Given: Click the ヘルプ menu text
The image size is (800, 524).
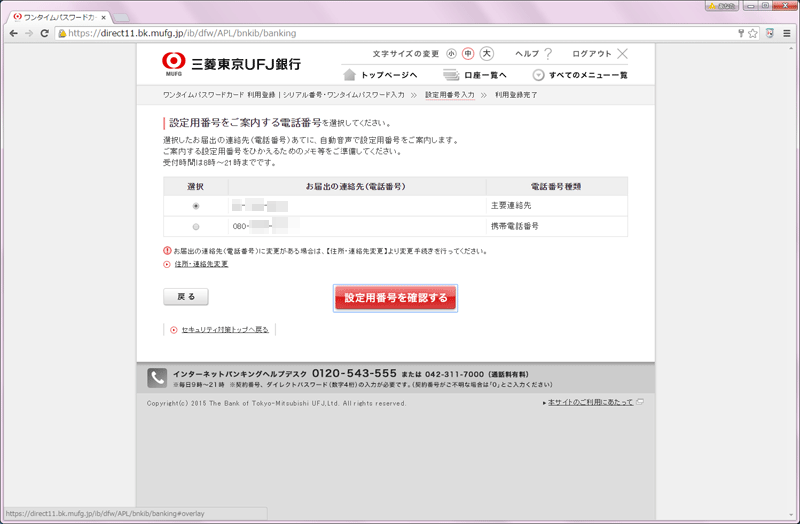Looking at the screenshot, I should point(527,54).
